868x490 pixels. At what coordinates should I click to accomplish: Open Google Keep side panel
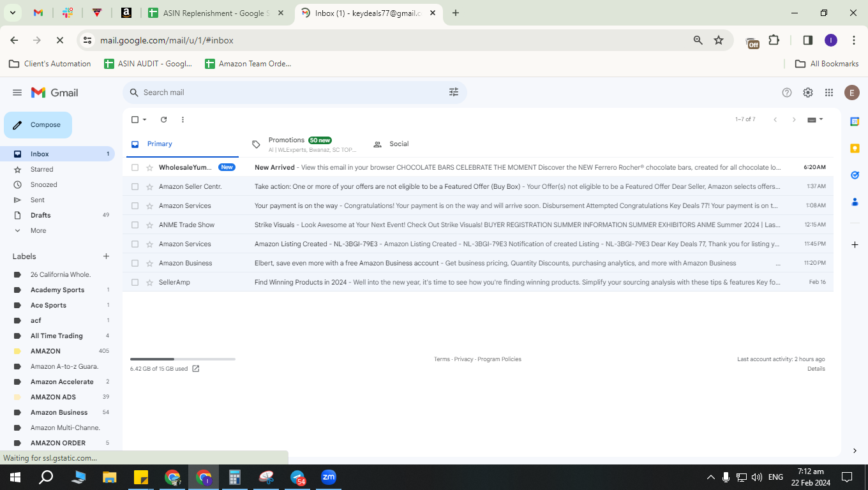(x=855, y=148)
